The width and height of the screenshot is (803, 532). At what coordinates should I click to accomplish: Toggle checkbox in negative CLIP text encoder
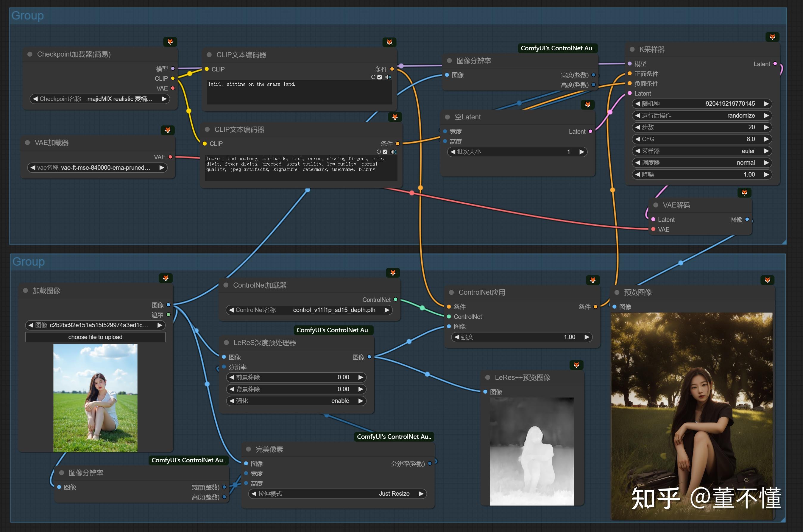click(385, 152)
